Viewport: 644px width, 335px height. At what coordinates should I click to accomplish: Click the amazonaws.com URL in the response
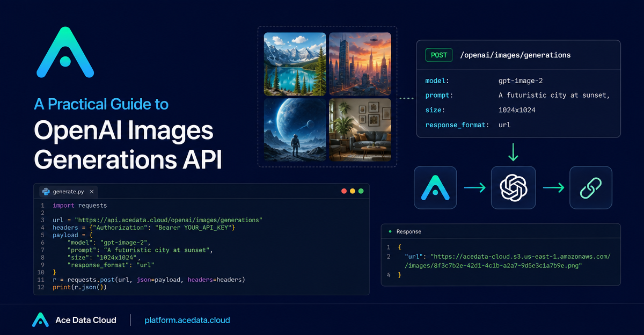click(x=519, y=257)
